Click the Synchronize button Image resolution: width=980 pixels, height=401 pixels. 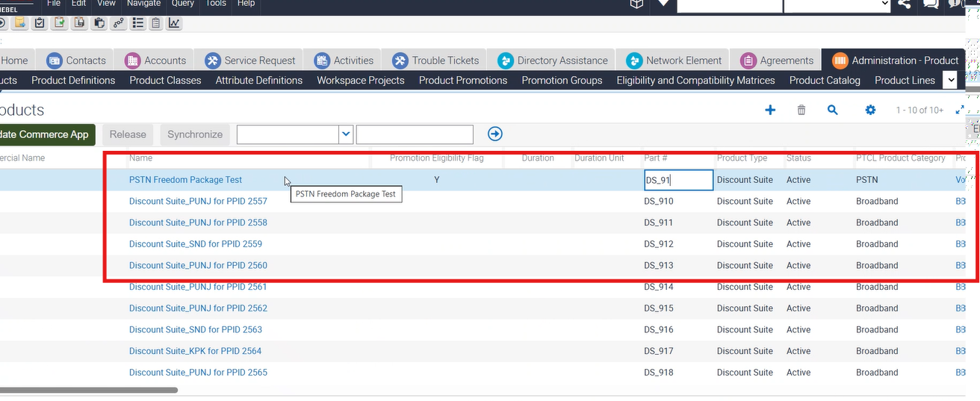click(x=195, y=134)
